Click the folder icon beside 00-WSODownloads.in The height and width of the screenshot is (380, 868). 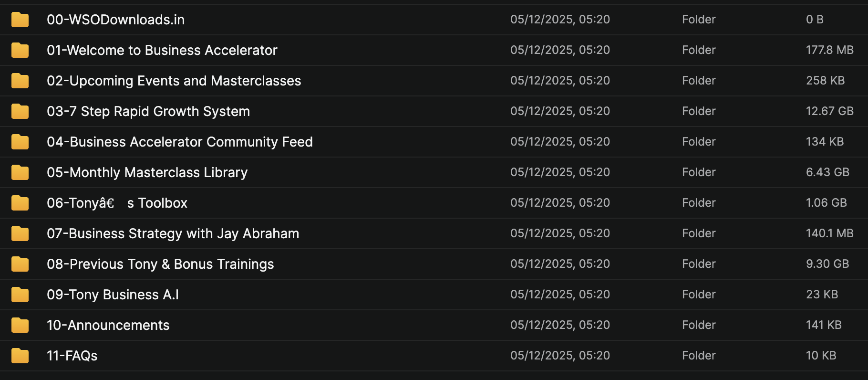pyautogui.click(x=20, y=20)
